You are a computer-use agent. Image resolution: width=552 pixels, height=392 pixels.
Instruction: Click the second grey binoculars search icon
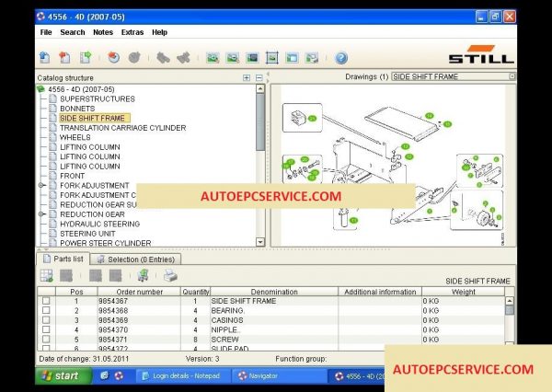tap(183, 57)
